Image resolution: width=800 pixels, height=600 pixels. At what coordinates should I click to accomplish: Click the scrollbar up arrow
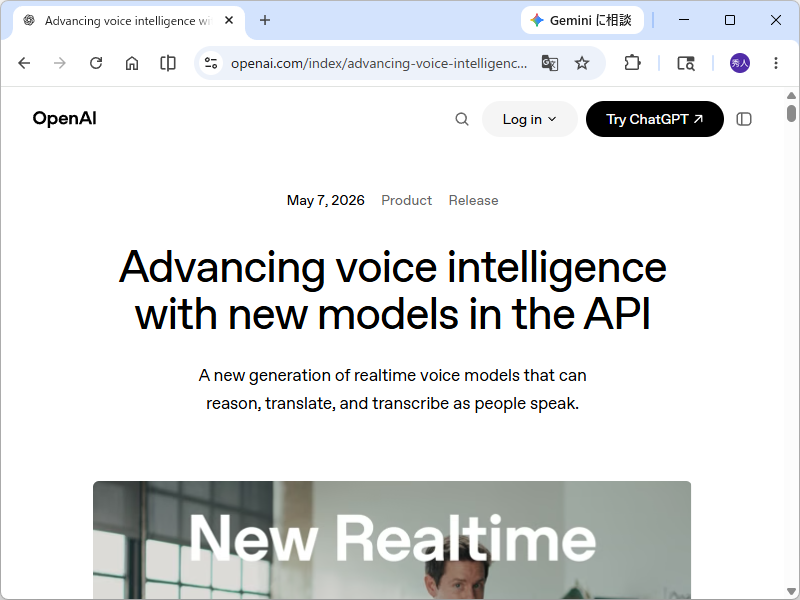(x=791, y=95)
